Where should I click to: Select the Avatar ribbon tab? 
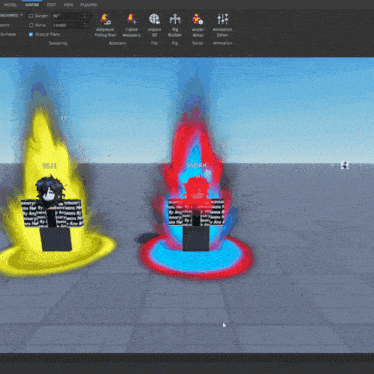point(32,5)
